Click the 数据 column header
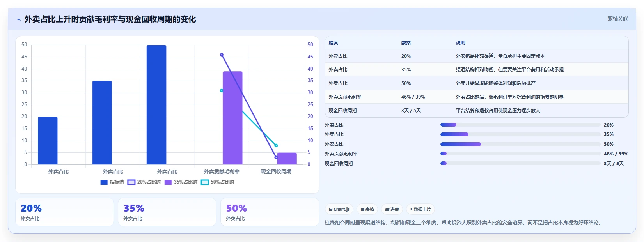This screenshot has height=242, width=644. (406, 43)
